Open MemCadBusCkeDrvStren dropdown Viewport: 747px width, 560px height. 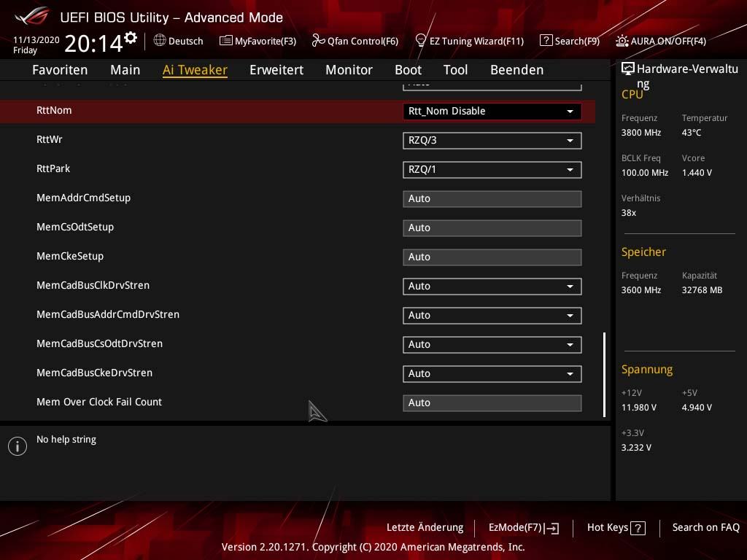492,374
